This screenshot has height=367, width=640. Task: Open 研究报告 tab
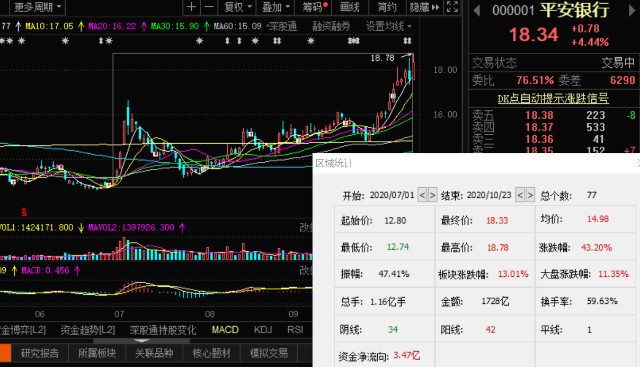(x=40, y=353)
